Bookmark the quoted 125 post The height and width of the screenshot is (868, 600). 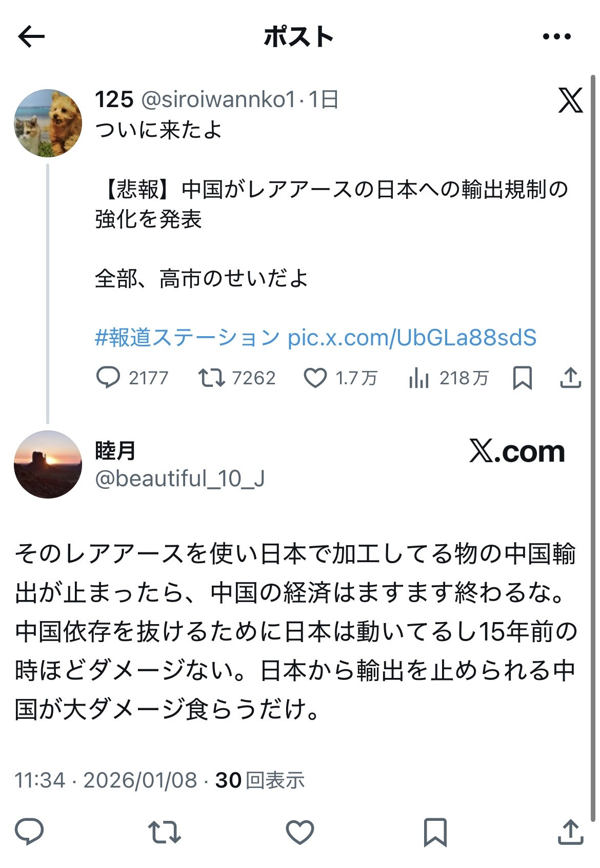click(x=523, y=378)
